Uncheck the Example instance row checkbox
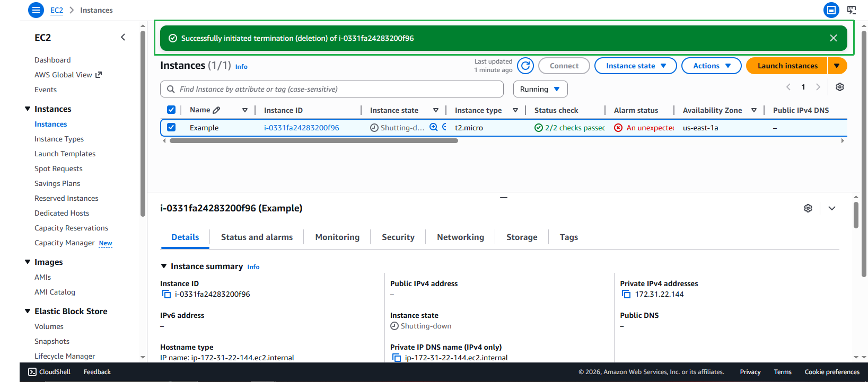Viewport: 868px width, 382px height. pyautogui.click(x=171, y=127)
